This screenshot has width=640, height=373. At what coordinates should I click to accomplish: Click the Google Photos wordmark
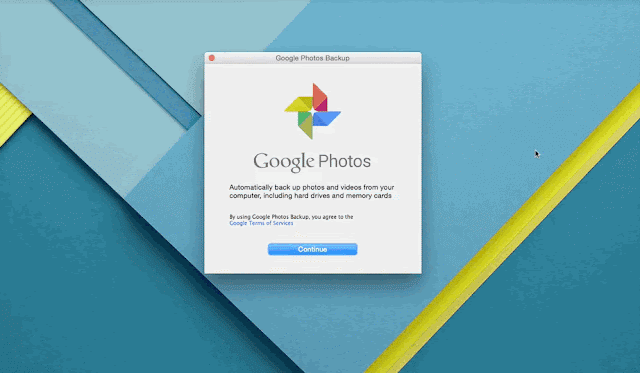pyautogui.click(x=312, y=162)
